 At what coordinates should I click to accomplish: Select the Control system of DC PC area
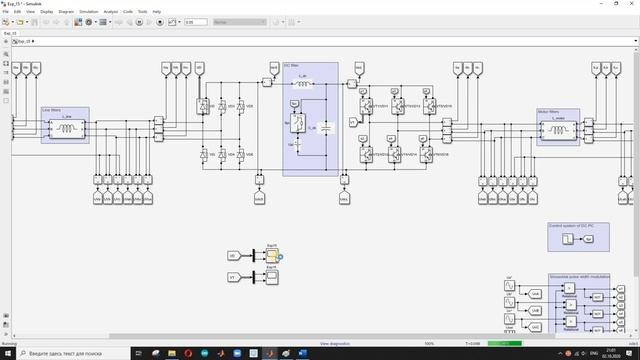point(578,237)
